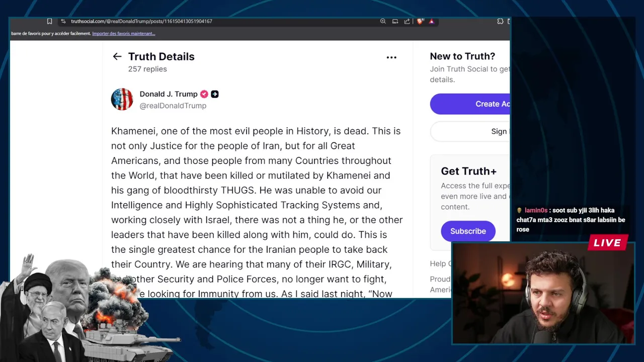Go back using the Truth Details arrow
644x362 pixels.
117,57
